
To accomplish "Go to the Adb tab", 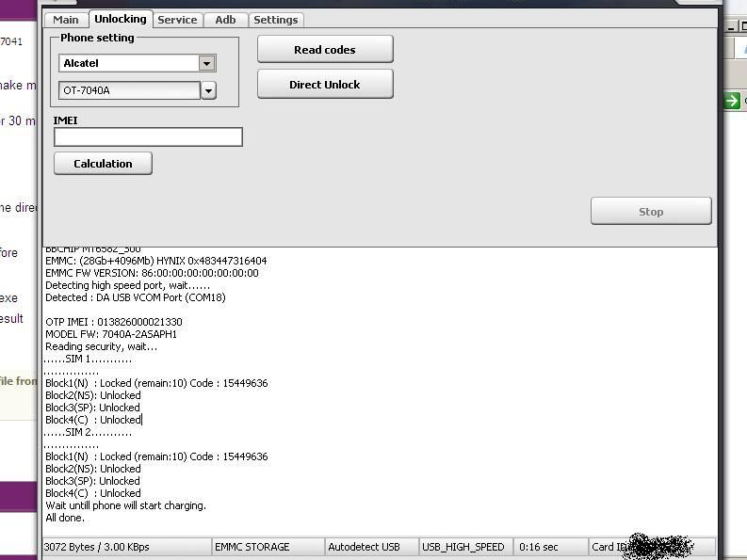I will pos(225,20).
